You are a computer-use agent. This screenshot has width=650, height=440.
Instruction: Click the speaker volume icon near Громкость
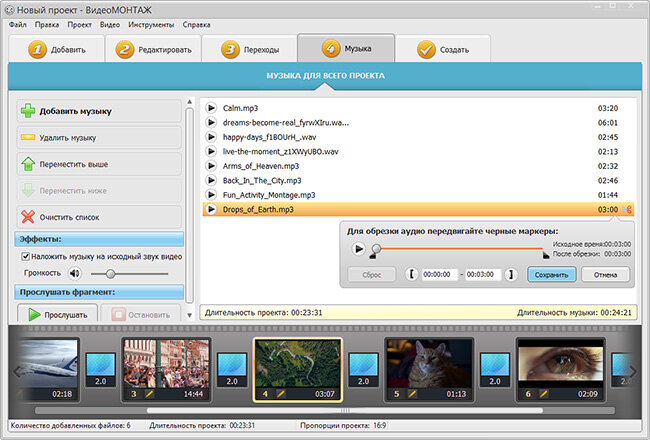pos(75,273)
